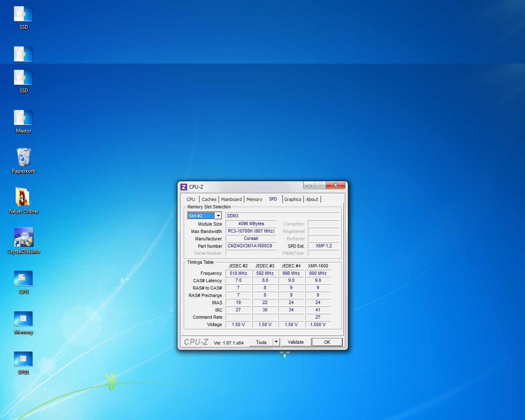Viewport: 525px width, 420px height.
Task: Click the PC3-10700H (667 MHz) bandwidth field
Action: [251, 231]
